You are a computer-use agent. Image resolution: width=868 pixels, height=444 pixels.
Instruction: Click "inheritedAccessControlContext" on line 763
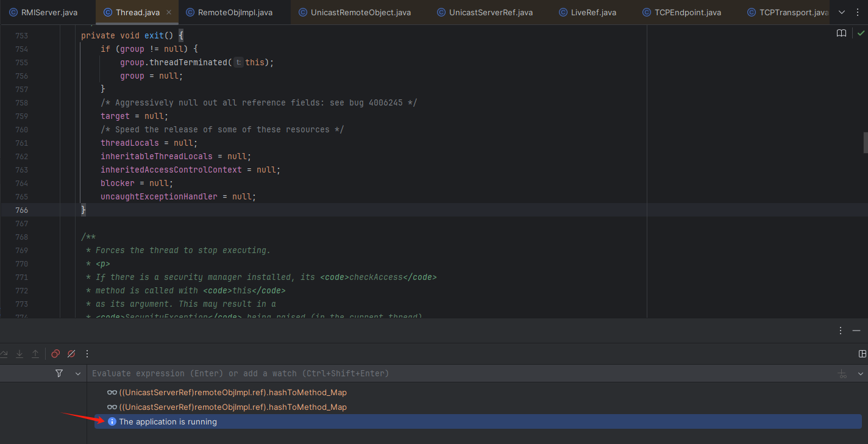point(171,170)
